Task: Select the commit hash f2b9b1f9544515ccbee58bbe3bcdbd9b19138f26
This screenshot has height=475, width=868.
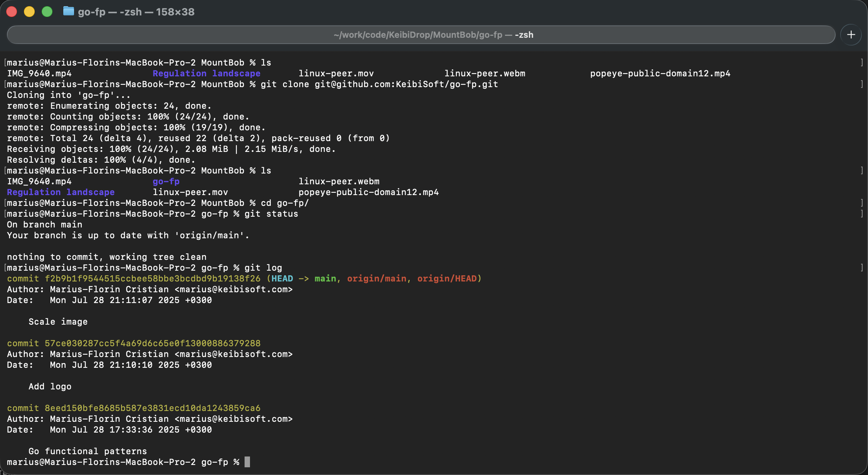Action: coord(152,278)
